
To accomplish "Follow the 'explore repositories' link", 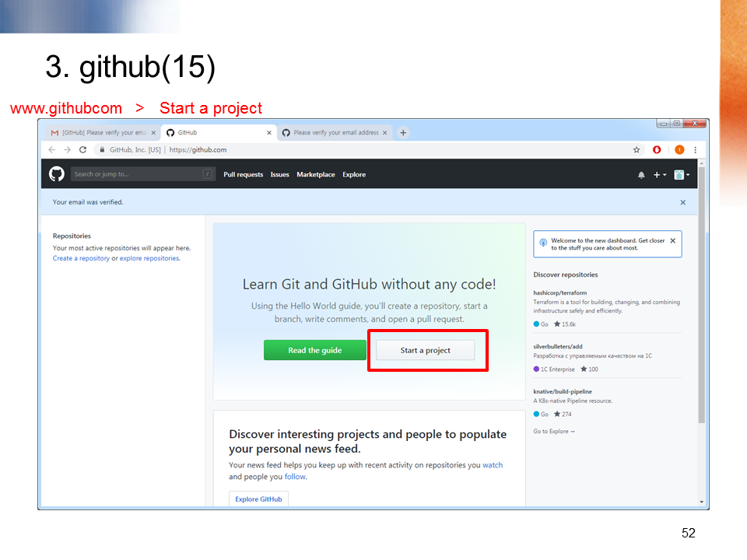I will pyautogui.click(x=149, y=258).
